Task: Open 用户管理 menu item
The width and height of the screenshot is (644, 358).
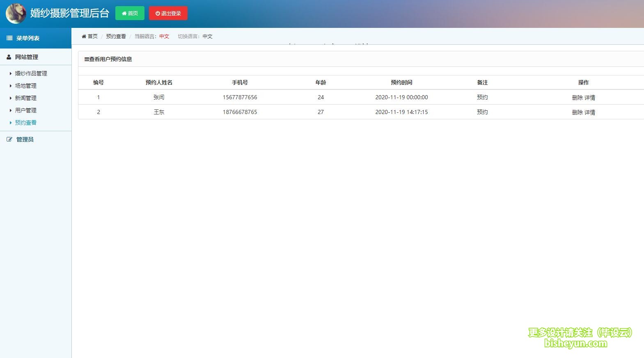Action: (x=26, y=110)
